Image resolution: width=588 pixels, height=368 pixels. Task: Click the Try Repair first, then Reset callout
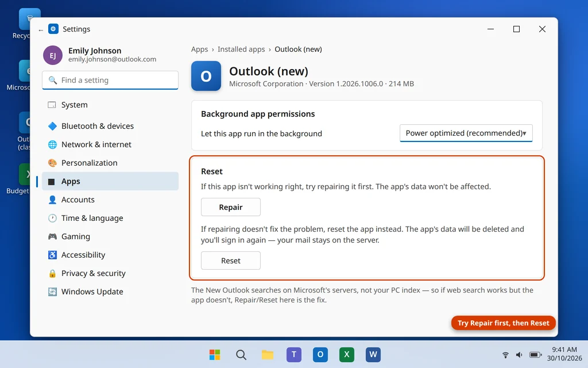(503, 323)
